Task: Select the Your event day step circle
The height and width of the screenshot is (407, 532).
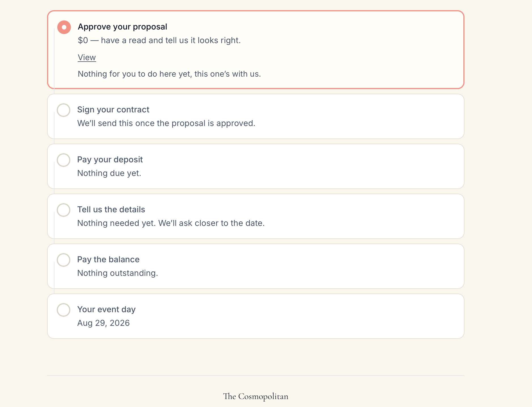Action: pos(64,310)
